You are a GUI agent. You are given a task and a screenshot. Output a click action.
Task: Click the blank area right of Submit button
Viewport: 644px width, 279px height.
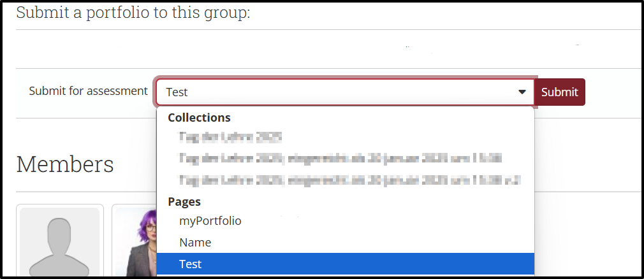612,92
